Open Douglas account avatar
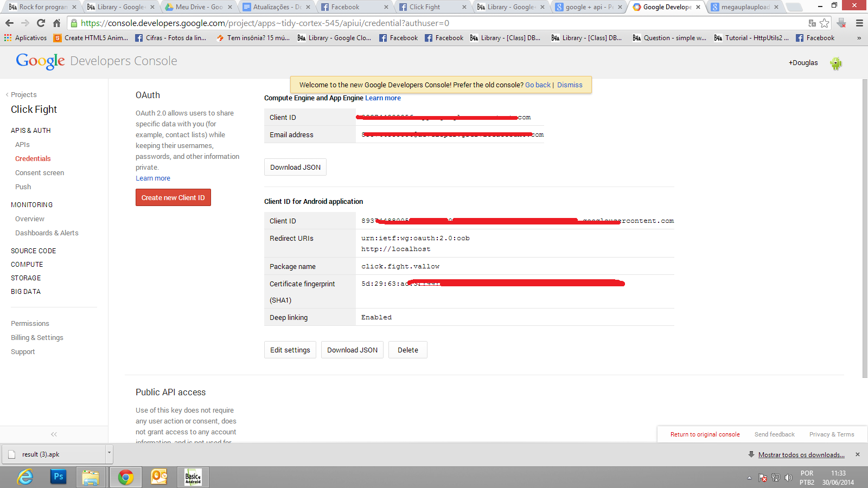 [836, 63]
